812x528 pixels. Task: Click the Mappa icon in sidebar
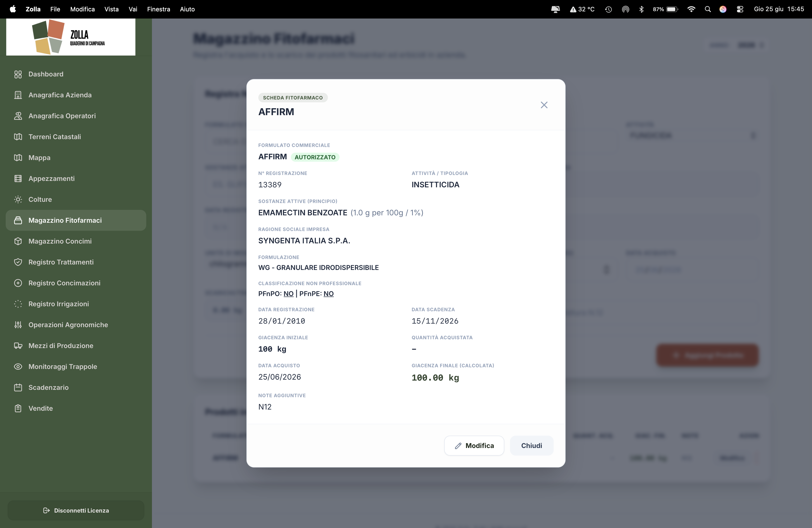click(x=18, y=158)
